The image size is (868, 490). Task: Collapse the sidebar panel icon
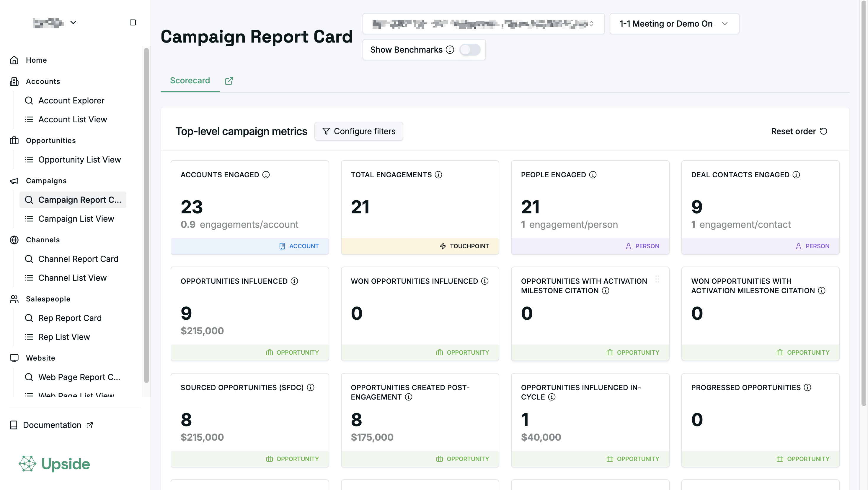(x=133, y=22)
